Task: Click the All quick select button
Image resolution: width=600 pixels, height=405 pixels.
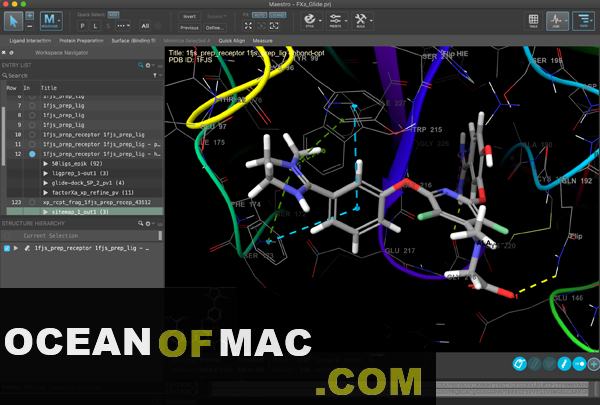Action: (x=145, y=26)
